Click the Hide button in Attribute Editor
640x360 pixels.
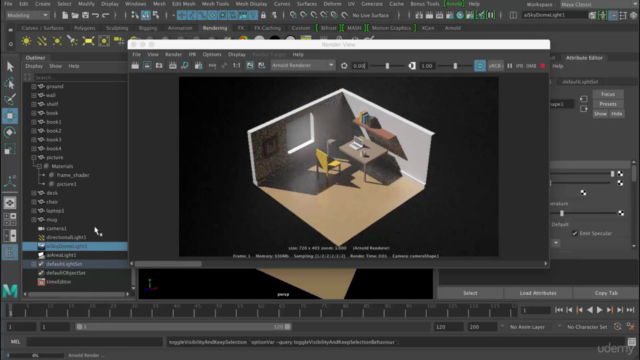click(616, 114)
